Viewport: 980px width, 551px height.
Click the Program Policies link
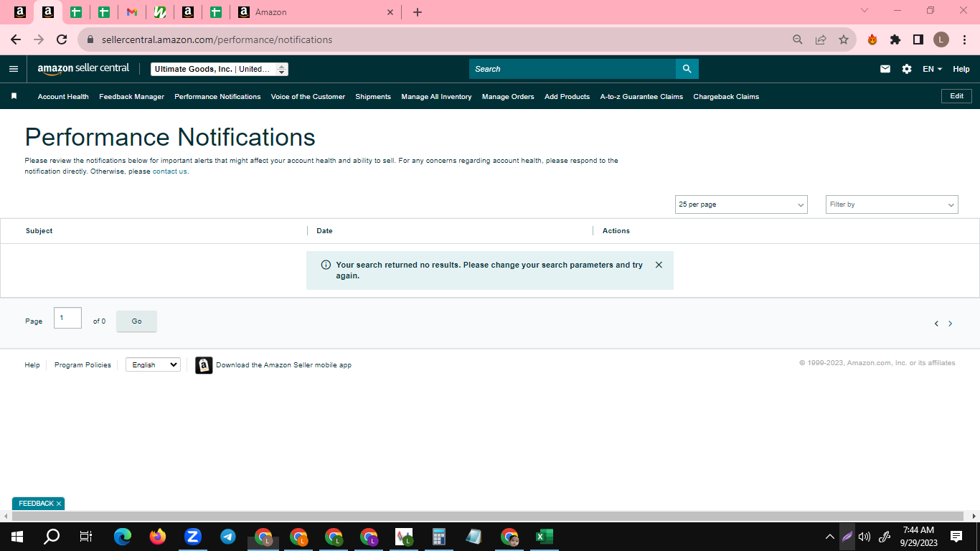click(x=83, y=365)
